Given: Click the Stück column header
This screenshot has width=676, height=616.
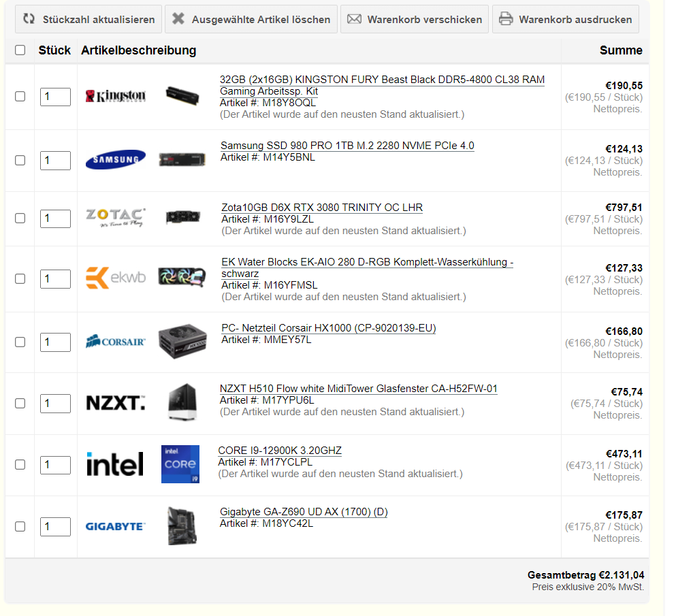Looking at the screenshot, I should click(54, 50).
